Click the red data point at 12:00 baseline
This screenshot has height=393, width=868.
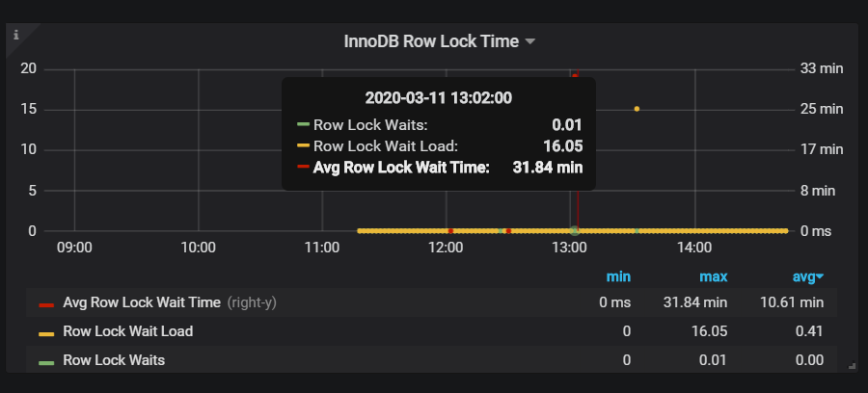coord(450,231)
